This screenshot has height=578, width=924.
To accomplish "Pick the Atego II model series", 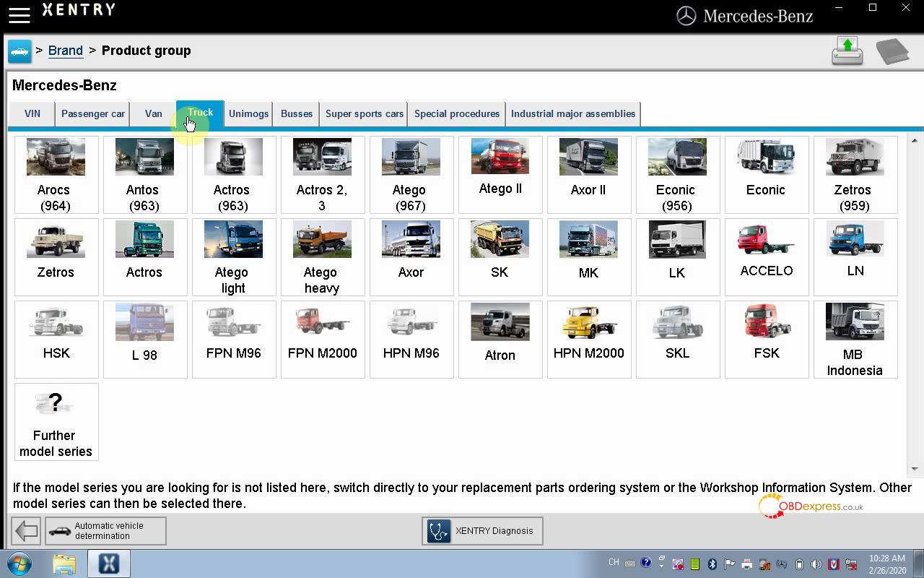I will tap(500, 175).
